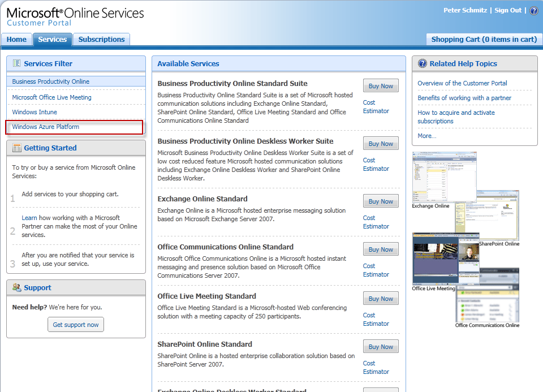This screenshot has height=392, width=543.
Task: Click the Office Live Meeting Standard heading
Action: click(x=207, y=296)
